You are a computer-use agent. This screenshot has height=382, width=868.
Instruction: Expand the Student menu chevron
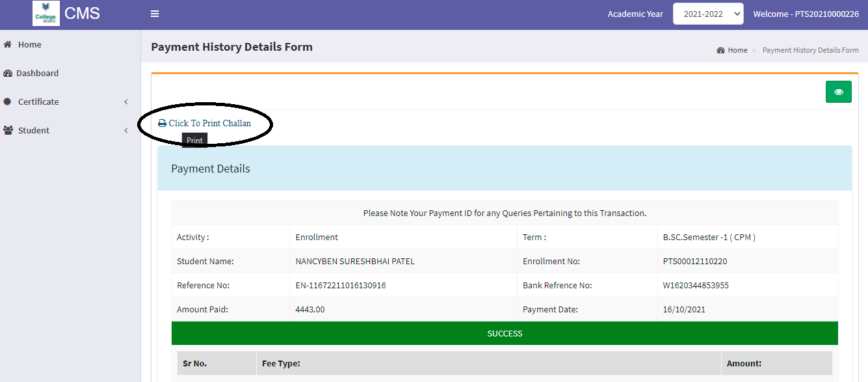pyautogui.click(x=126, y=131)
